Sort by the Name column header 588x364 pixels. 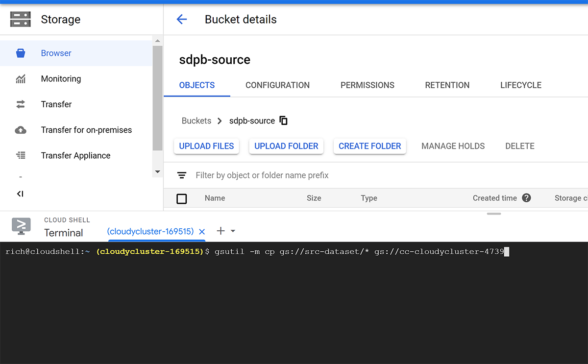(215, 198)
